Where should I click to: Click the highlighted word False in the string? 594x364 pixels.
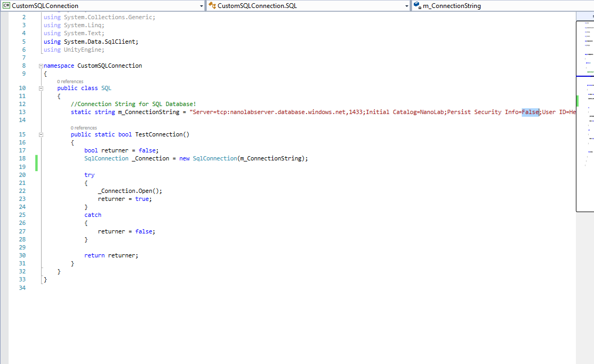(x=530, y=112)
